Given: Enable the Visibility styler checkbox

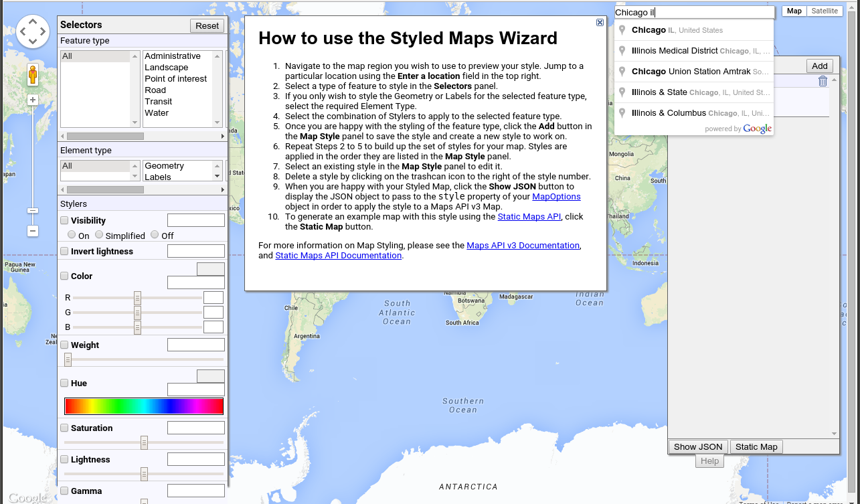Looking at the screenshot, I should click(x=64, y=220).
